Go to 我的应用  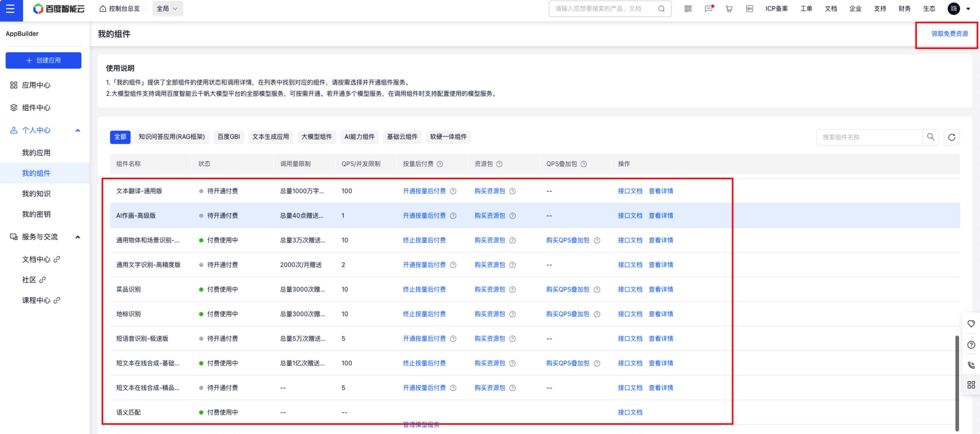[36, 153]
